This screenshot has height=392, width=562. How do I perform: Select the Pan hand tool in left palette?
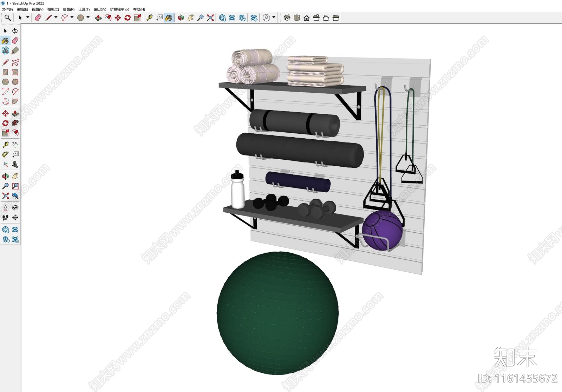(15, 176)
